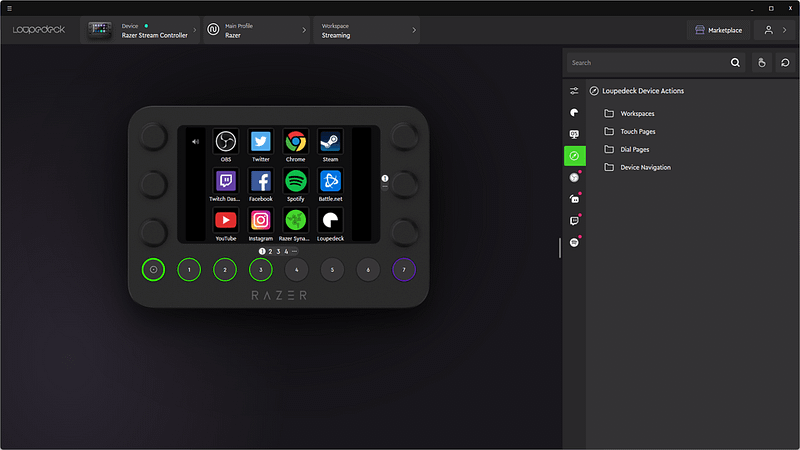Select the OBS touch button
This screenshot has width=800, height=450.
click(x=226, y=142)
